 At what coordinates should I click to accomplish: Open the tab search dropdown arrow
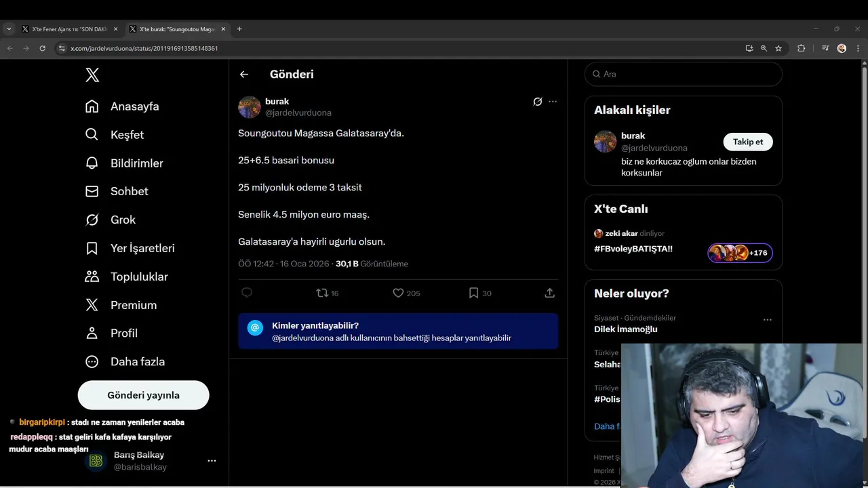click(9, 29)
